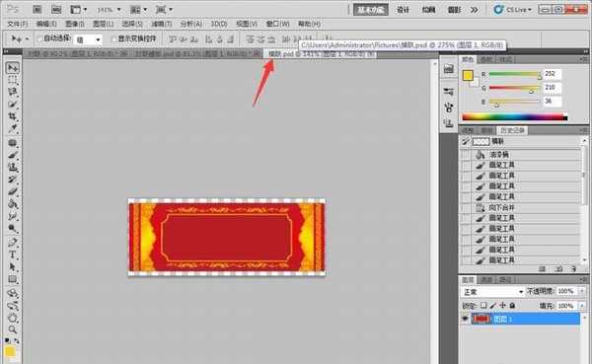Image resolution: width=592 pixels, height=364 pixels.
Task: Select the Lasso tool
Action: [x=13, y=92]
